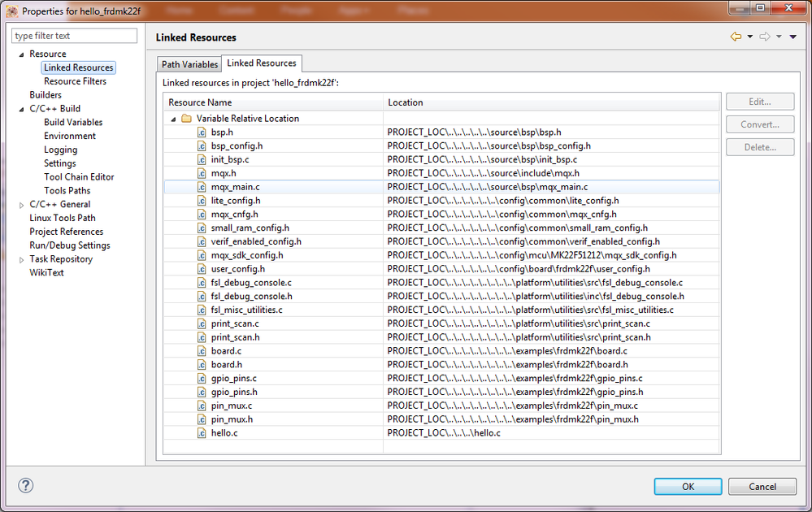Select the Linked Resources tab
The width and height of the screenshot is (812, 512).
tap(262, 63)
